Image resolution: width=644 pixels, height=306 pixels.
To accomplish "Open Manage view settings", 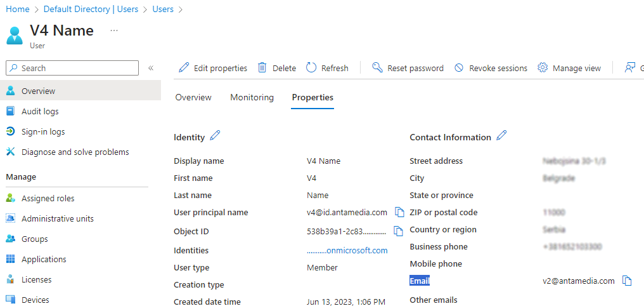I will (x=569, y=68).
